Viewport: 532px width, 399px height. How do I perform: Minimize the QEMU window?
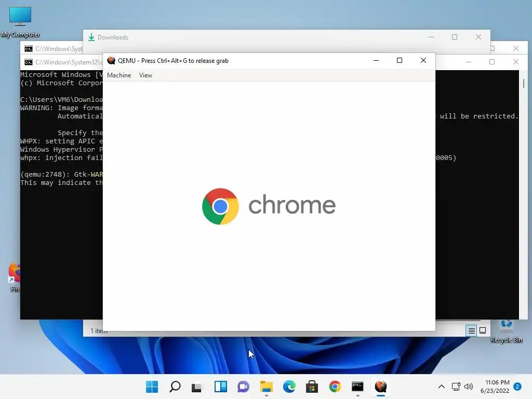click(x=376, y=60)
